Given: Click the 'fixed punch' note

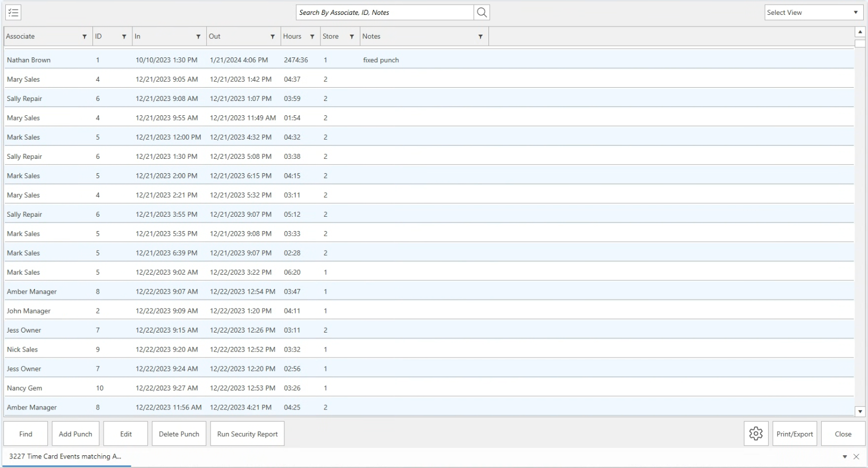Looking at the screenshot, I should pos(381,60).
